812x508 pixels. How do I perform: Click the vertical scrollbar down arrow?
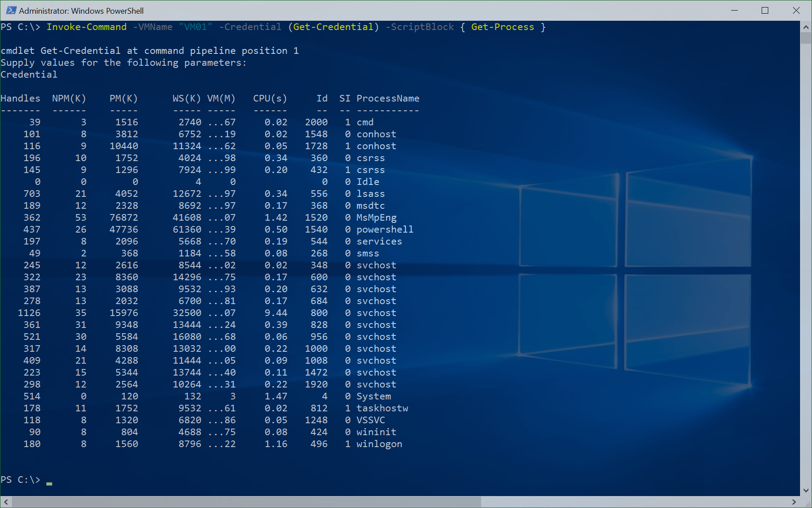point(806,490)
